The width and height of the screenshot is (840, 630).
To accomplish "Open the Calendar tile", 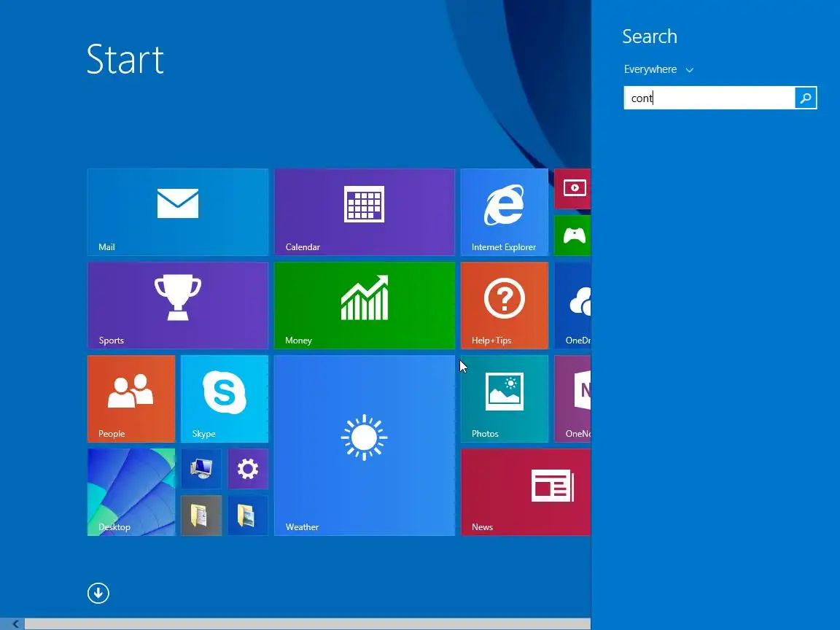I will (x=365, y=212).
